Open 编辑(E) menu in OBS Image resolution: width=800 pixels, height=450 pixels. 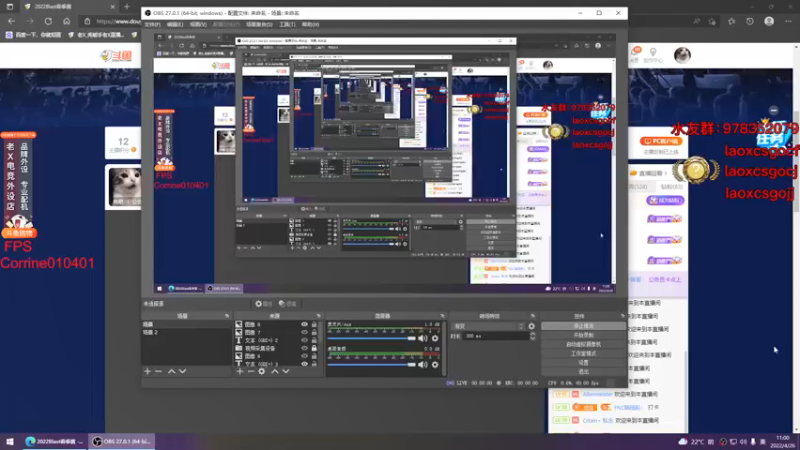[174, 24]
